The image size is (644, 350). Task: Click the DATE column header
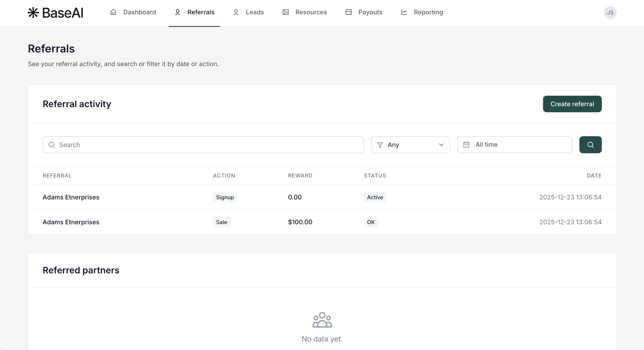[594, 175]
